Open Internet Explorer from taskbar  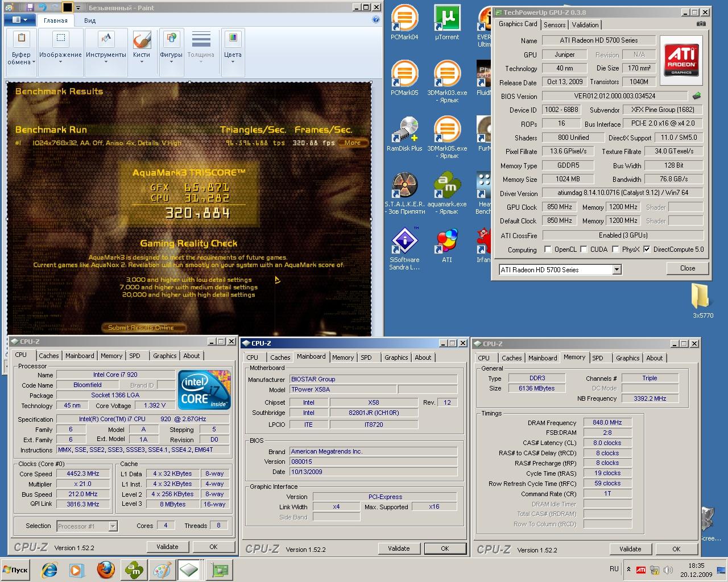pos(50,569)
